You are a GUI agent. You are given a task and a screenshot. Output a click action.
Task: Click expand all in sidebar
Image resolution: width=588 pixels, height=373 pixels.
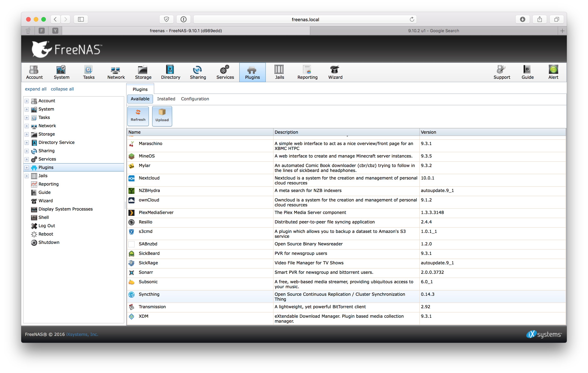pos(36,89)
